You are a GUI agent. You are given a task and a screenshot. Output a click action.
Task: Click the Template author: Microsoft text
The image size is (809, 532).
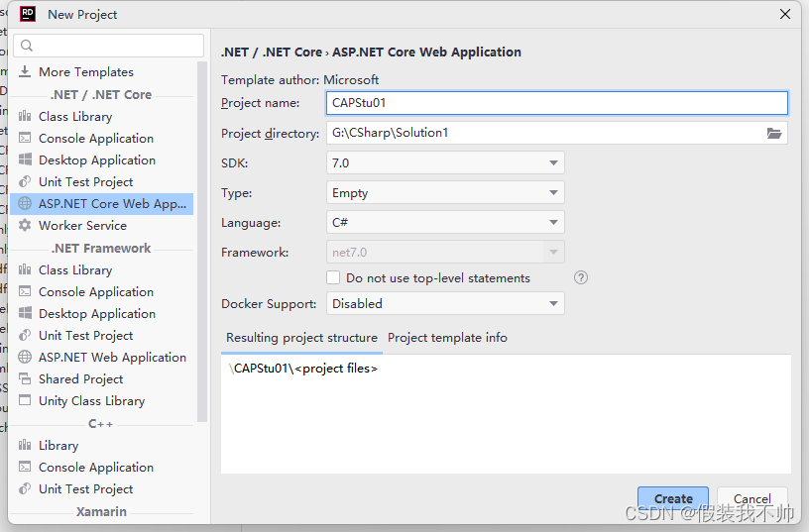pyautogui.click(x=299, y=80)
